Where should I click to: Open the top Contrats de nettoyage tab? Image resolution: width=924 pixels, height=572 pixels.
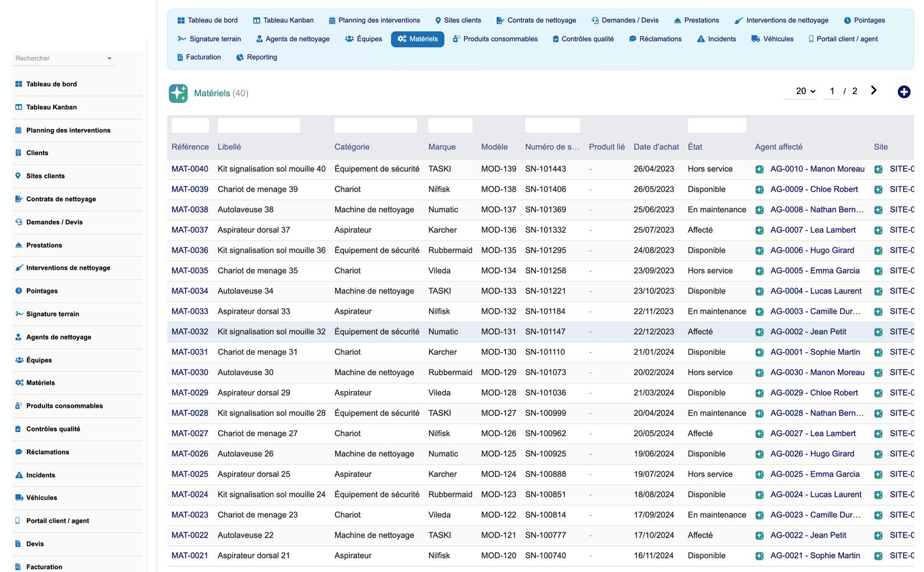[536, 20]
